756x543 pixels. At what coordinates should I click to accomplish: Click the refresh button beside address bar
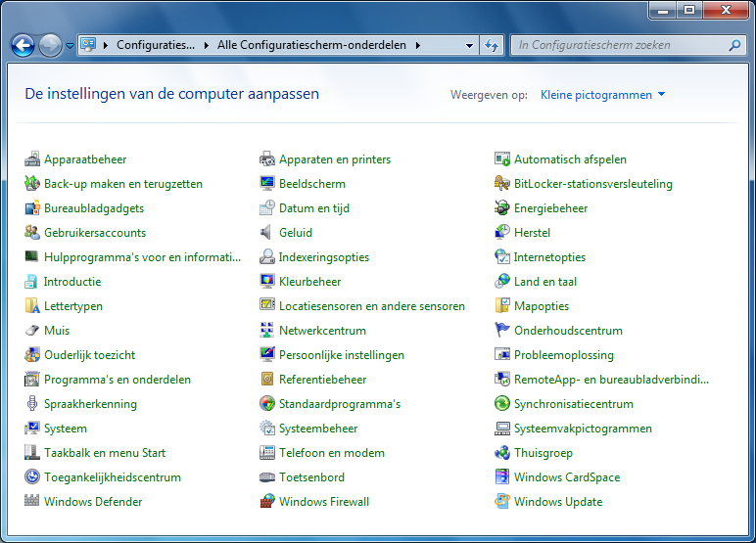click(x=492, y=45)
